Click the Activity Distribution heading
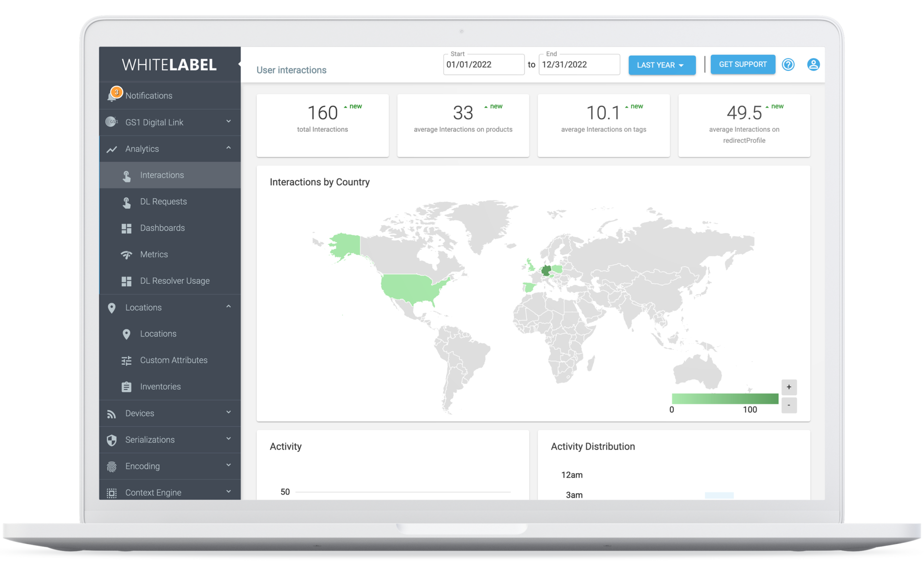The image size is (924, 575). point(592,447)
